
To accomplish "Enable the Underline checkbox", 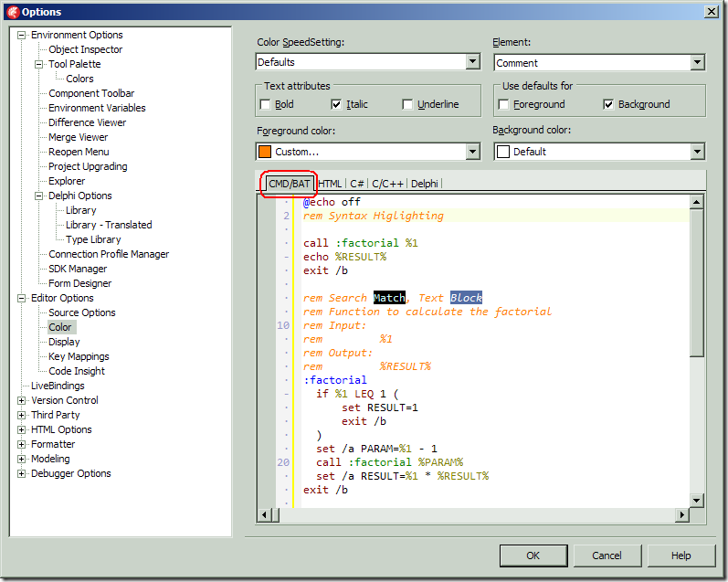I will click(407, 104).
